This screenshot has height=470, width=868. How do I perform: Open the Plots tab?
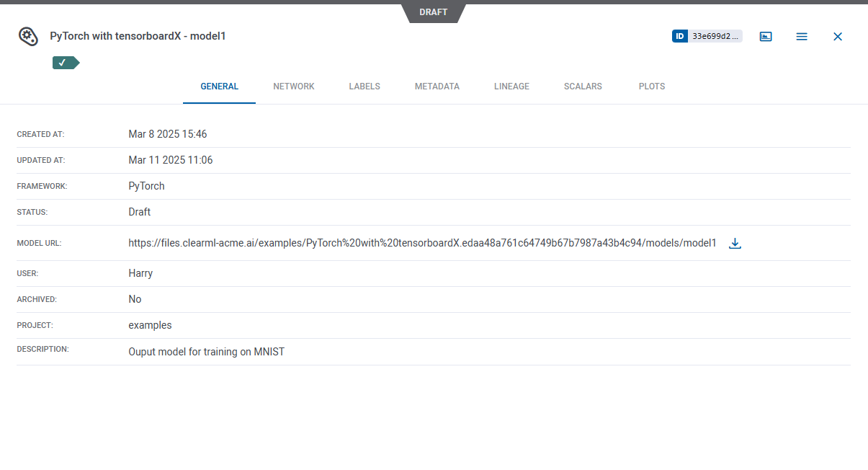pos(652,87)
